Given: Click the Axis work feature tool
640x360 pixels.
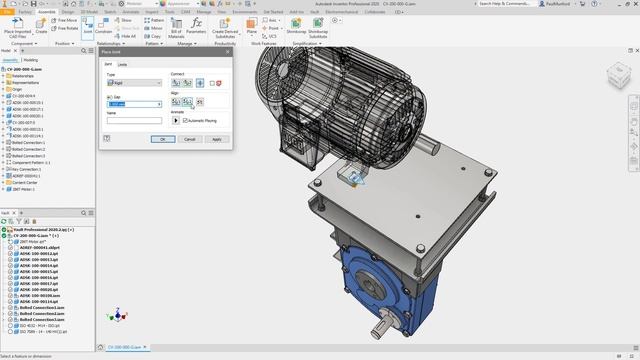Looking at the screenshot, I should (271, 20).
